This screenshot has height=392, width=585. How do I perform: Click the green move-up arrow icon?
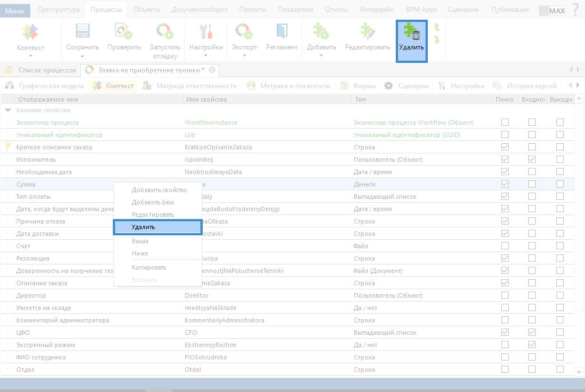(x=437, y=27)
